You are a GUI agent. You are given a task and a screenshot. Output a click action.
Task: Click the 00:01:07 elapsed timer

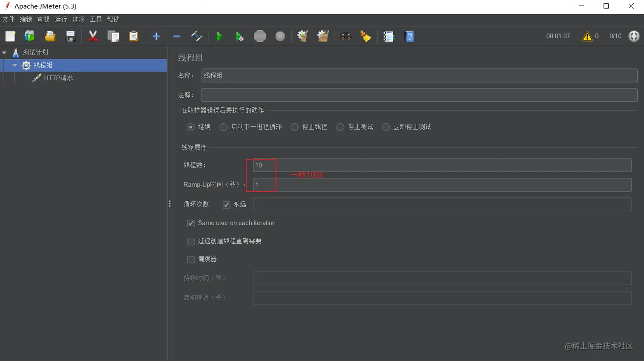pyautogui.click(x=558, y=36)
